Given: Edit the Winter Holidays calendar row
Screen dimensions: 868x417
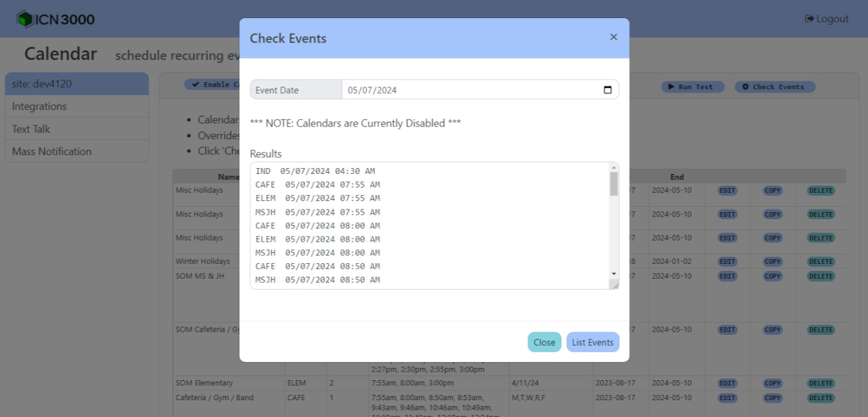Looking at the screenshot, I should coord(727,262).
